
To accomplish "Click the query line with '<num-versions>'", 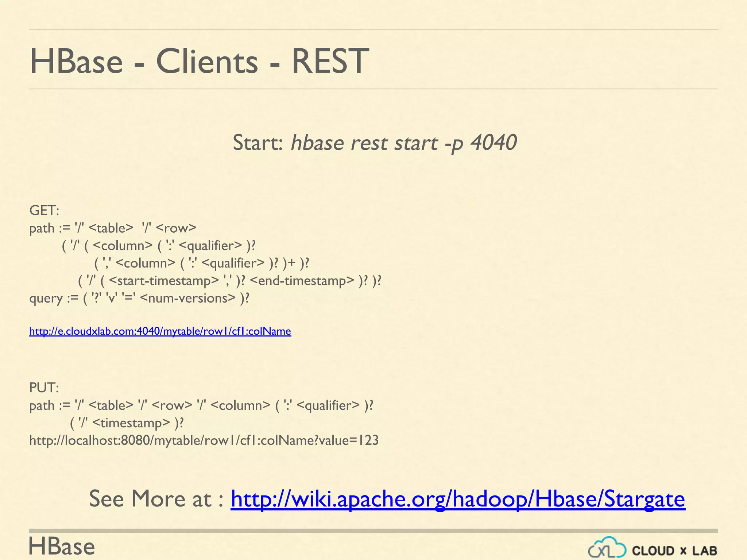I will click(x=139, y=298).
